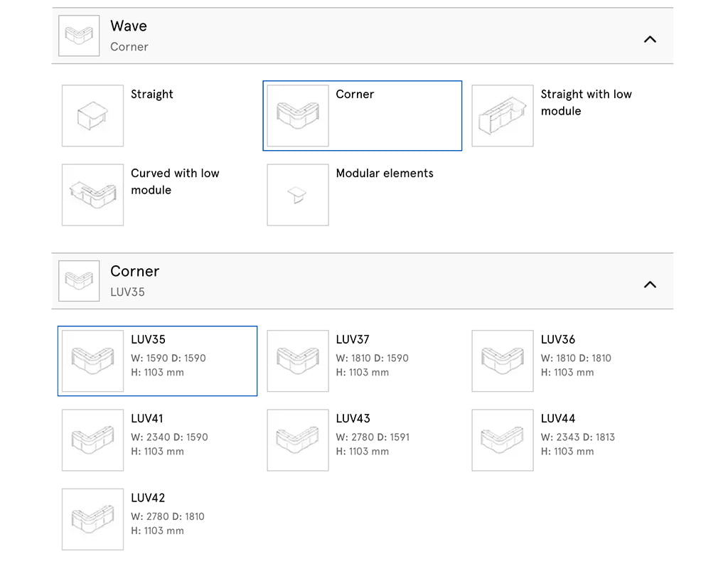
Task: Click the 'Corner' subtitle under Wave
Action: (129, 47)
